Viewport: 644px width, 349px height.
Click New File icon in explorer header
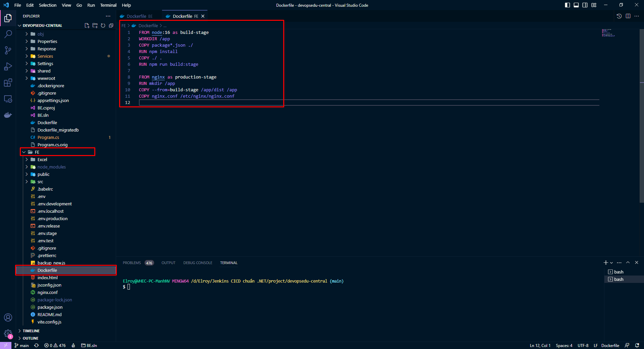87,26
